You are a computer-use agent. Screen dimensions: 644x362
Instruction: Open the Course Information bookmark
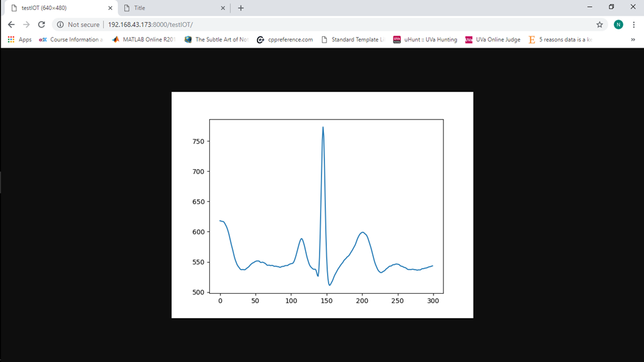click(x=71, y=39)
